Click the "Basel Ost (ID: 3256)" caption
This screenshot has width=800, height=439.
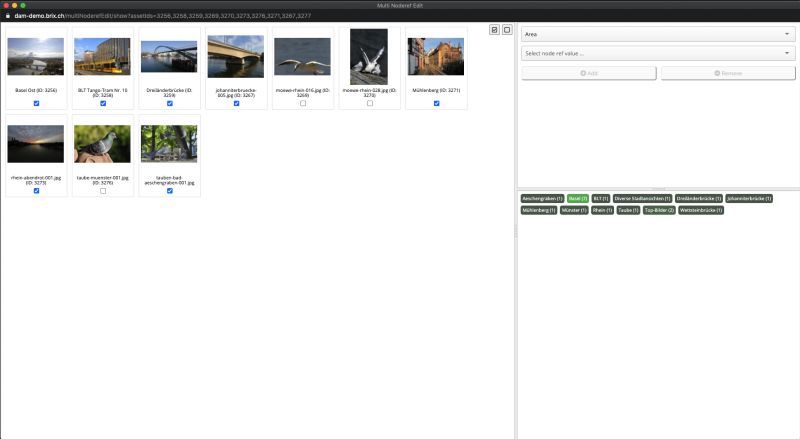coord(36,90)
